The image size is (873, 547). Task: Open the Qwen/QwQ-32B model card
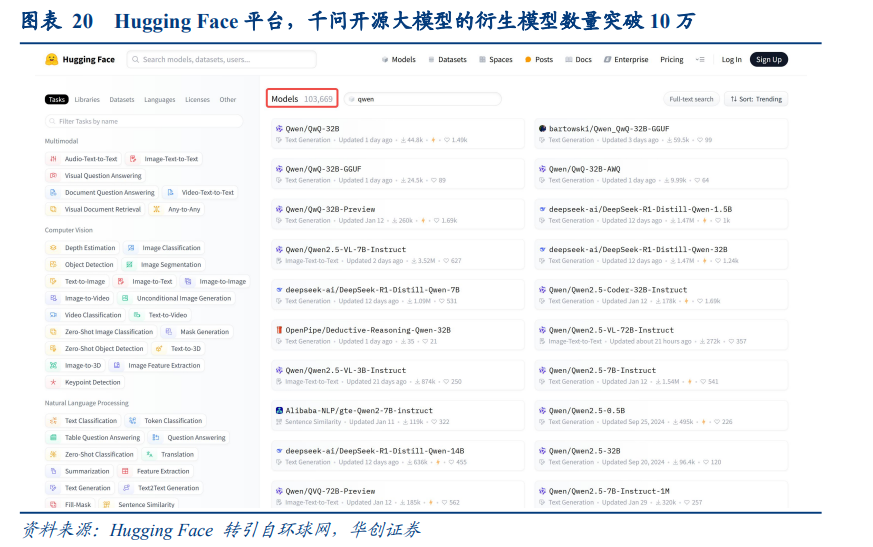click(x=398, y=134)
